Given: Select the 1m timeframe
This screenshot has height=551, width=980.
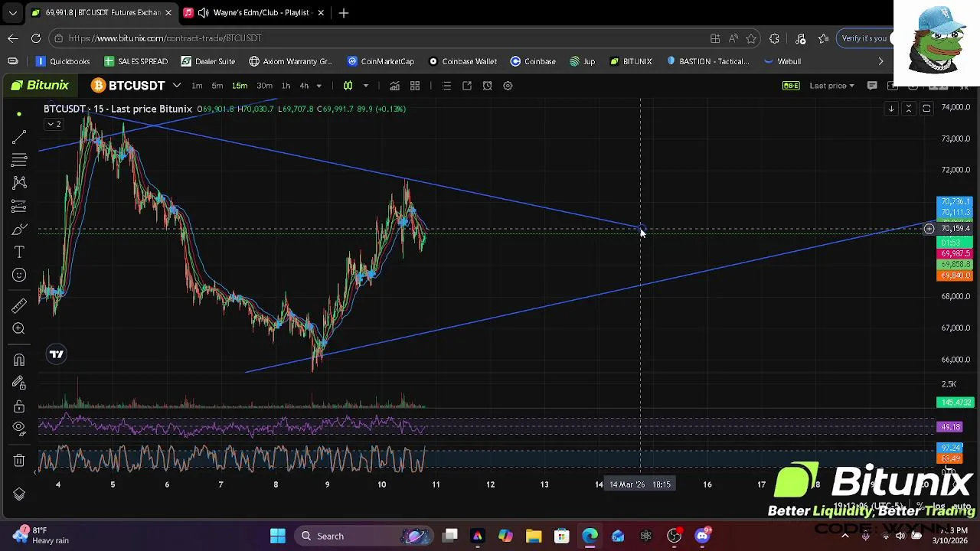Looking at the screenshot, I should [197, 86].
